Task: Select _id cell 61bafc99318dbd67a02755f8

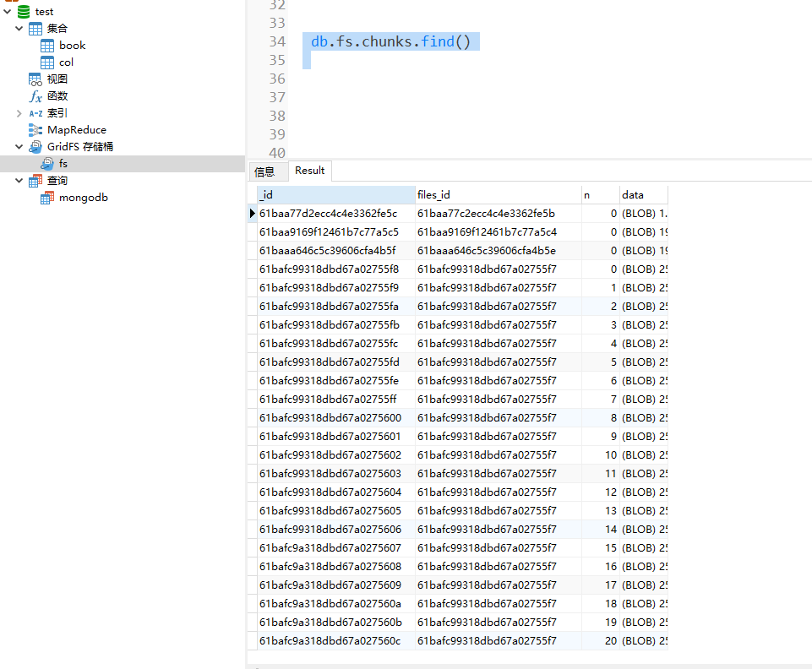Action: (336, 269)
